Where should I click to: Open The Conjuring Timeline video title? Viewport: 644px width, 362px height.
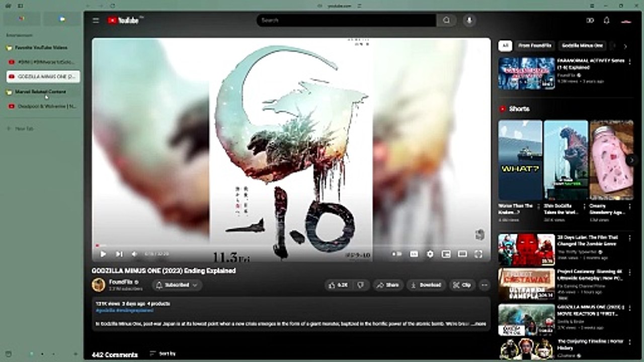[590, 344]
